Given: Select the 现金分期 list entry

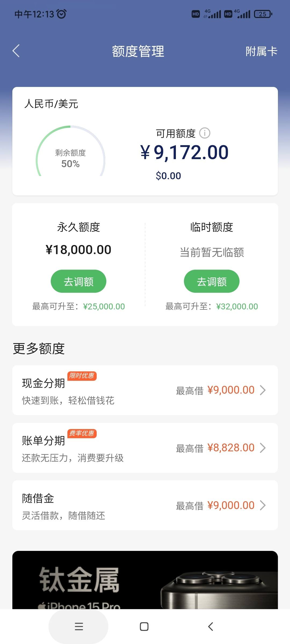Looking at the screenshot, I should tap(145, 390).
